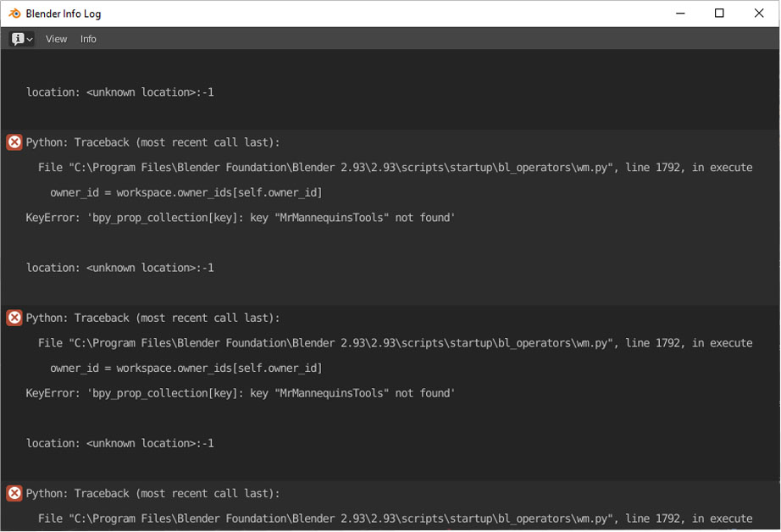Maximize the Blender Info Log window
This screenshot has width=781, height=532.
pyautogui.click(x=719, y=14)
